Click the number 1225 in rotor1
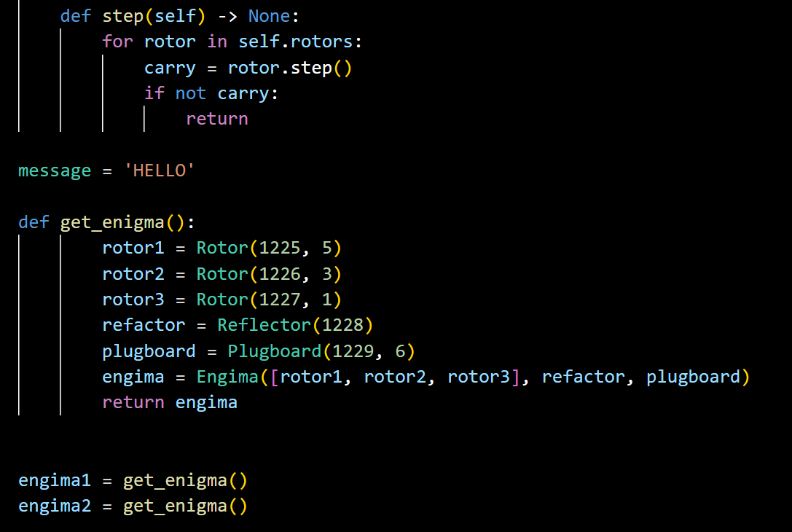The width and height of the screenshot is (792, 532). tap(280, 248)
